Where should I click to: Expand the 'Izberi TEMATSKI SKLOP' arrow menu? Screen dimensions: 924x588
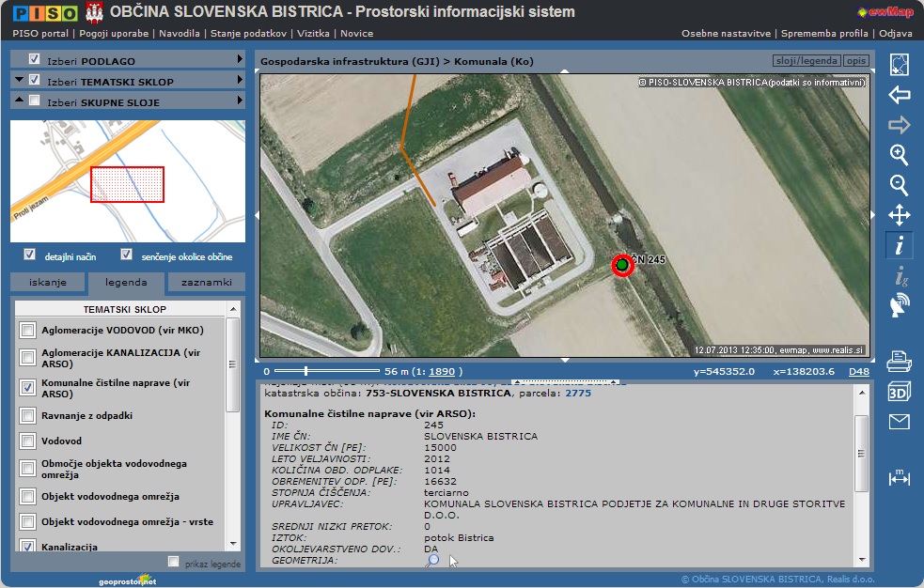click(241, 81)
